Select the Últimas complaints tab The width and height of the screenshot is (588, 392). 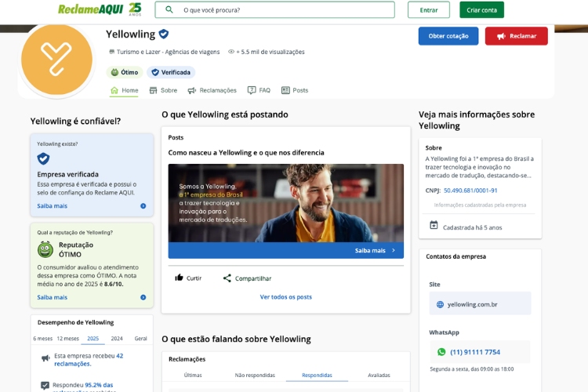tap(193, 375)
